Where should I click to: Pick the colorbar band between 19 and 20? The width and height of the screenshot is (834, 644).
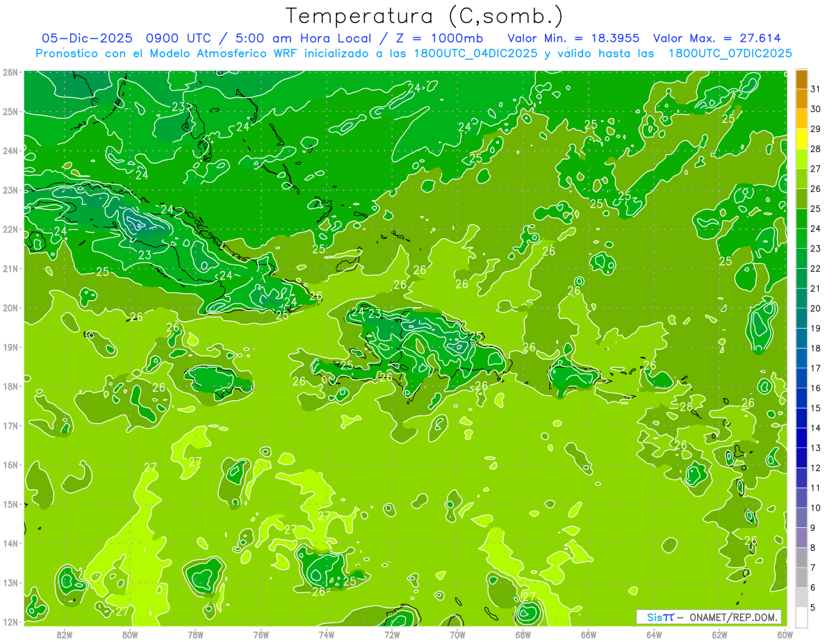click(801, 318)
